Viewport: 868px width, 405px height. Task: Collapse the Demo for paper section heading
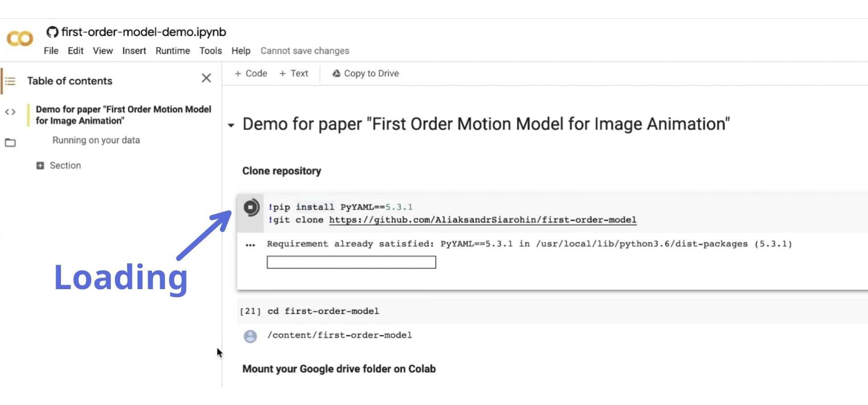231,125
